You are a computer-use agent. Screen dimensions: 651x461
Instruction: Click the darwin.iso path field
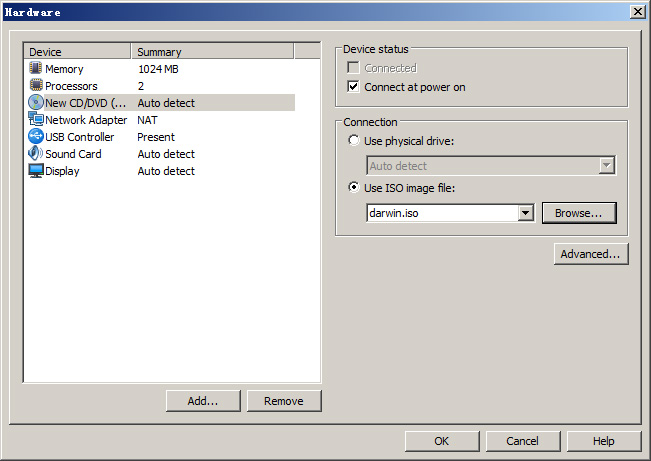coord(442,213)
